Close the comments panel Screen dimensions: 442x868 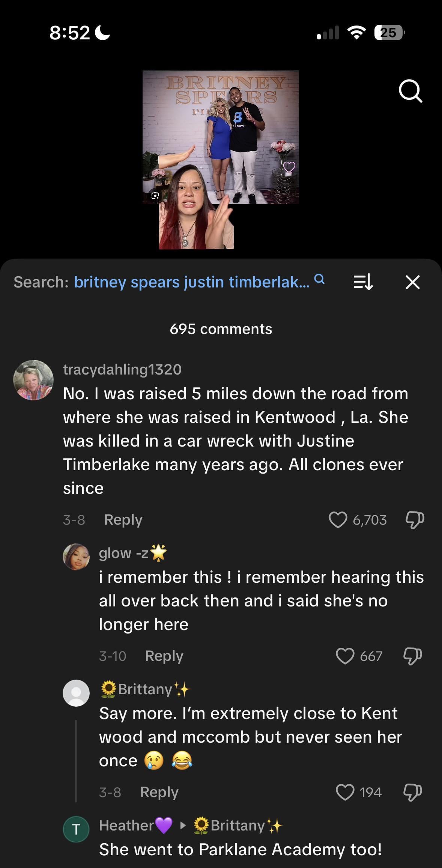[x=412, y=282]
